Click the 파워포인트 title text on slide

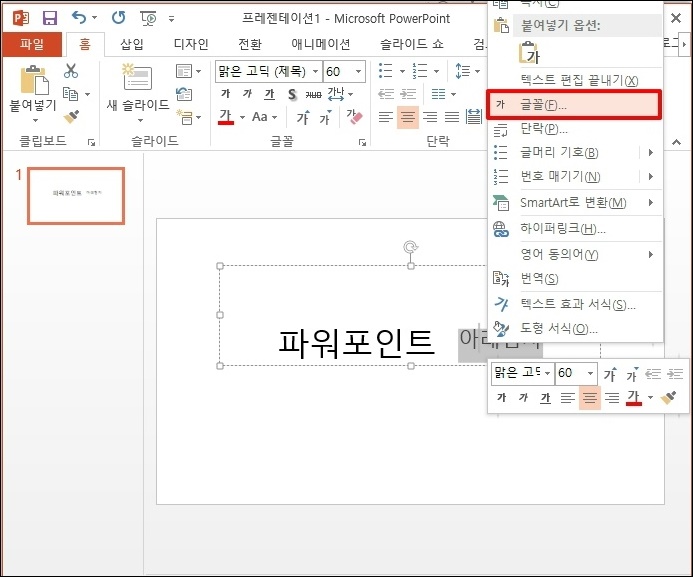[x=357, y=343]
